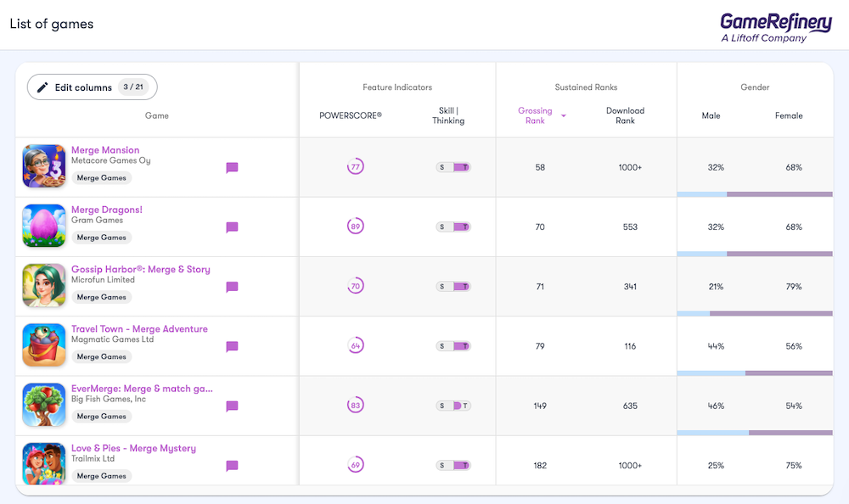Click Merge Games tag under Travel Town
The image size is (849, 504).
coord(101,356)
